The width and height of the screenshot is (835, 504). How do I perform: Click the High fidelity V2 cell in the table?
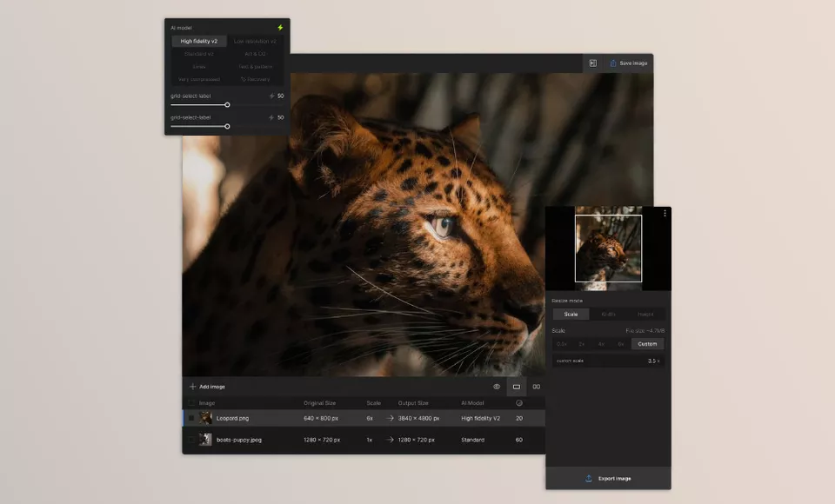coord(480,418)
